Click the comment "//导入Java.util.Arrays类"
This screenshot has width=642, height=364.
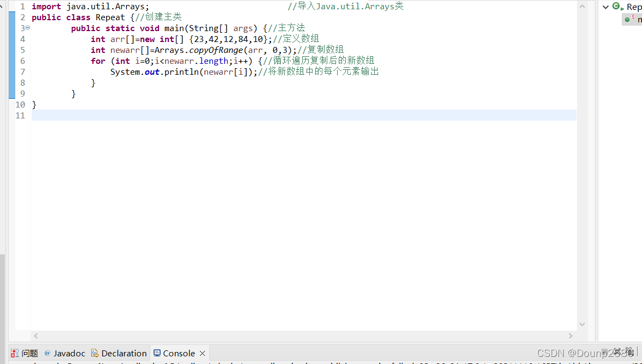click(345, 6)
